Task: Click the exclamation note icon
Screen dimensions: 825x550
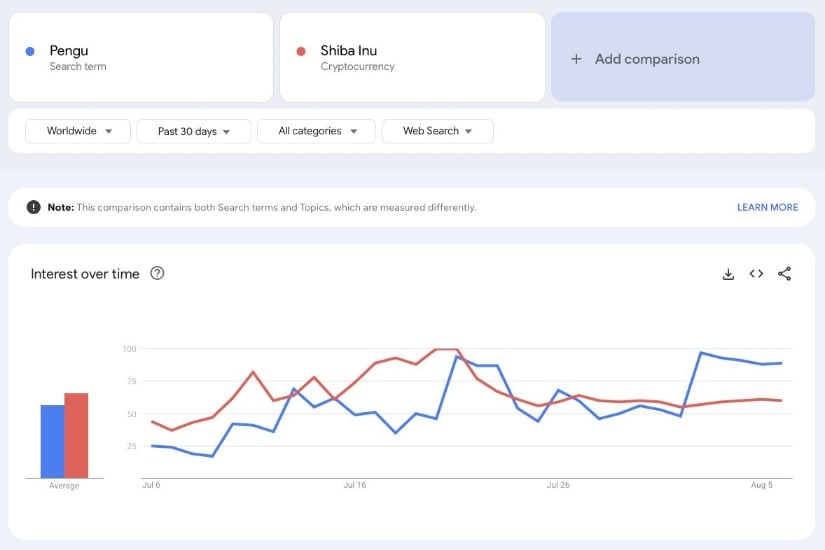Action: click(34, 207)
